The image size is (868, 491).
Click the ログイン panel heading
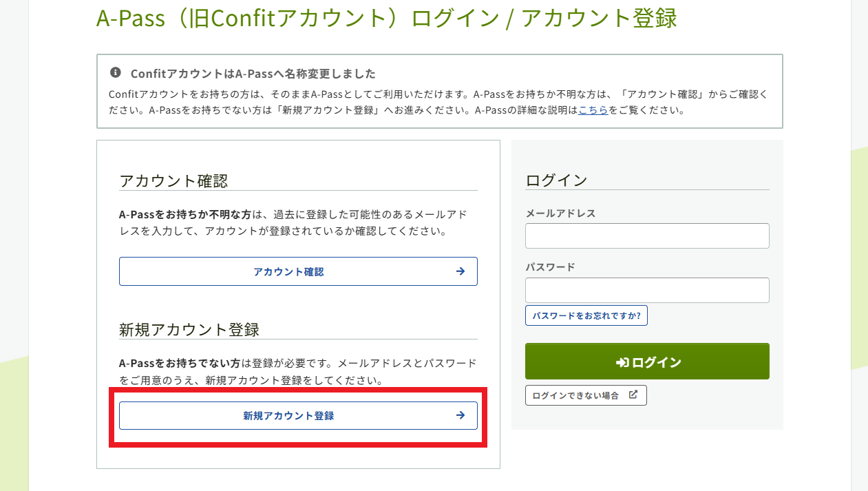556,180
